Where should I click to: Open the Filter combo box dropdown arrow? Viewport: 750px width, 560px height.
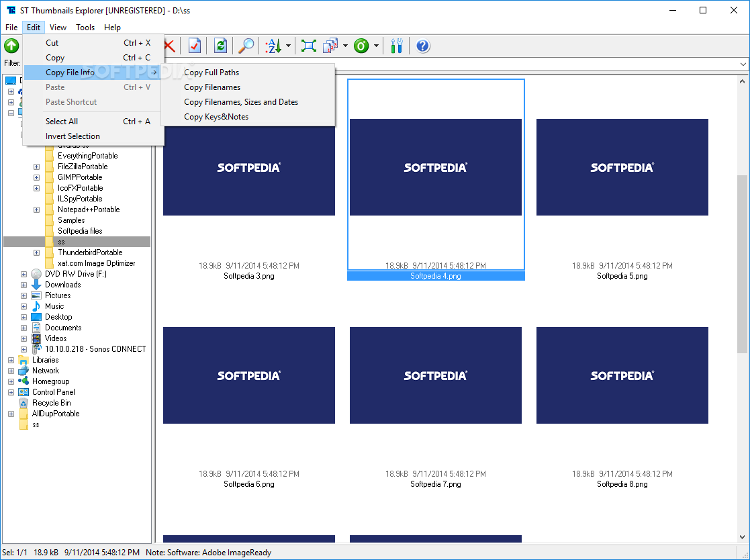pyautogui.click(x=743, y=64)
